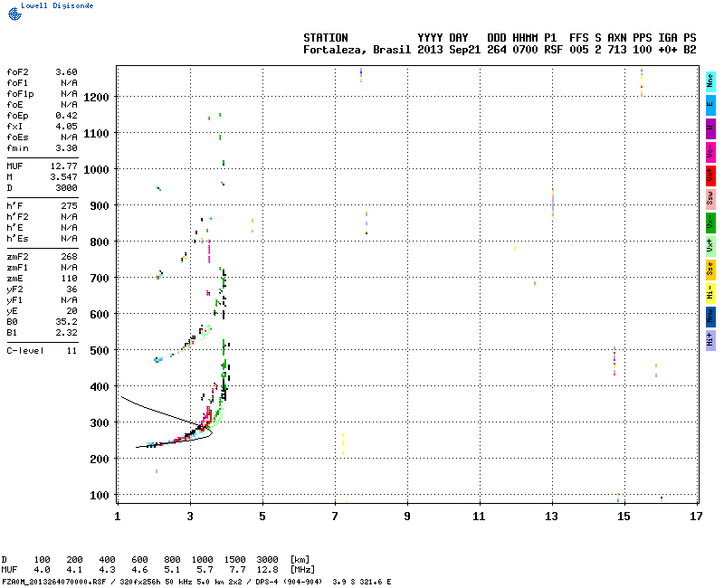Image resolution: width=724 pixels, height=588 pixels.
Task: Select the pink SSW legend swatch
Action: click(710, 199)
